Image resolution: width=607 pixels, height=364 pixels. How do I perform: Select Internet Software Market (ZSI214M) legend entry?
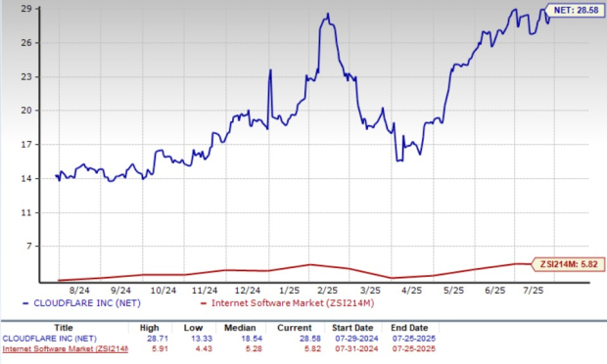tap(287, 303)
